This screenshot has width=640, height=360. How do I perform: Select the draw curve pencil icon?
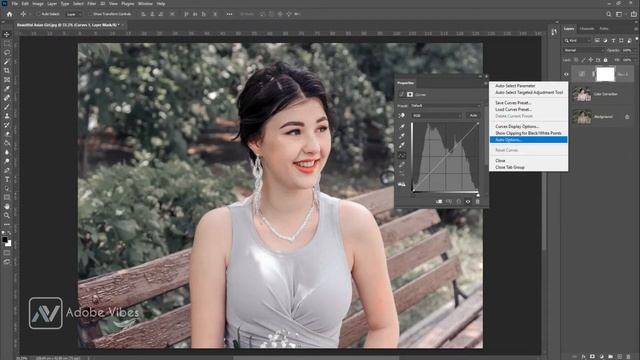coord(402,164)
